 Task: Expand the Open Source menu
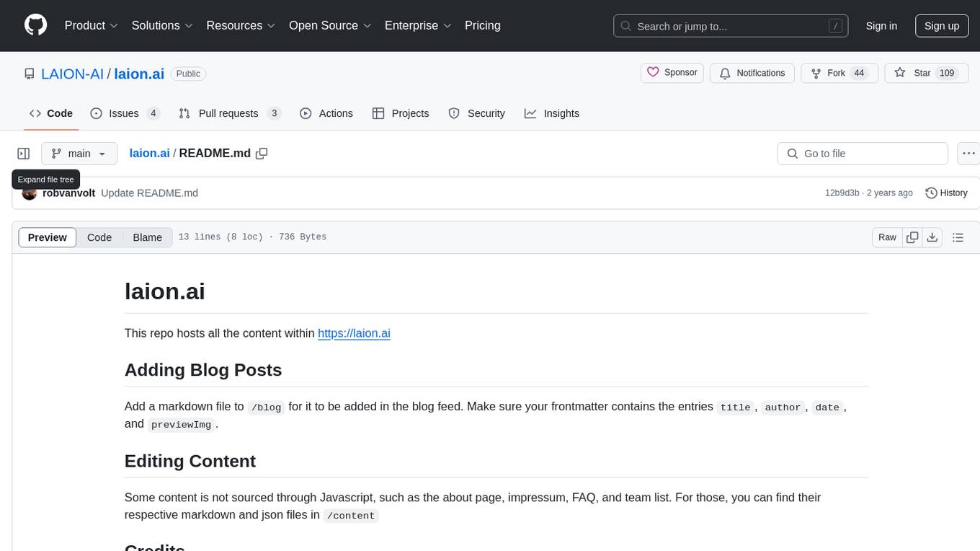[x=330, y=25]
